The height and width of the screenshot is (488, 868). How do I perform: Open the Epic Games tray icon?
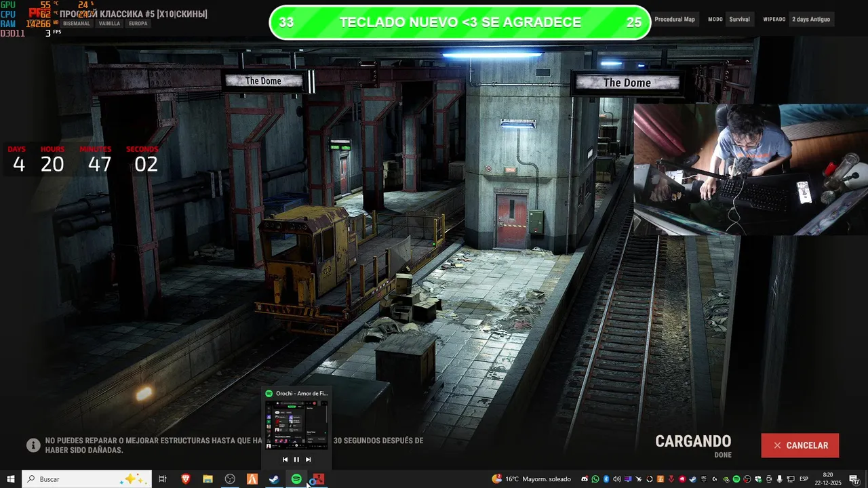704,479
